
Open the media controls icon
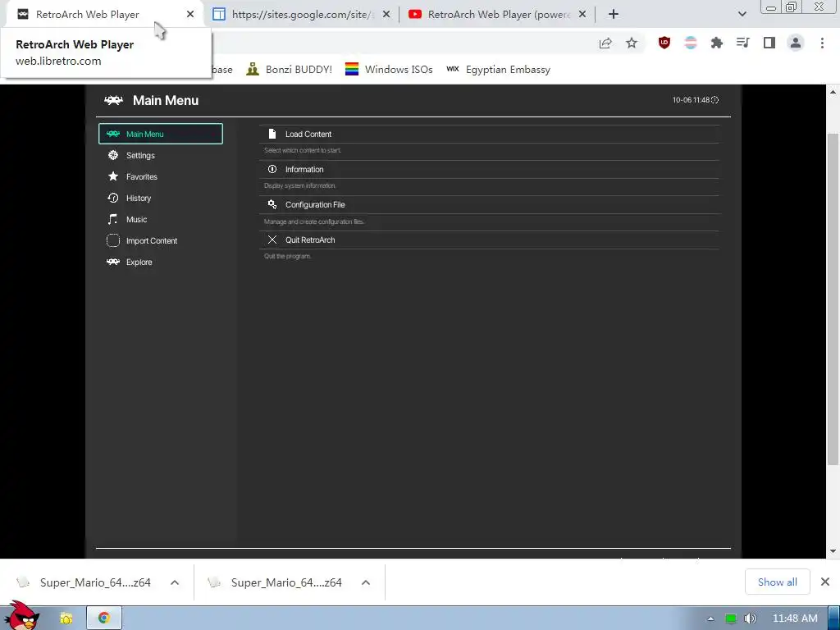pos(743,43)
